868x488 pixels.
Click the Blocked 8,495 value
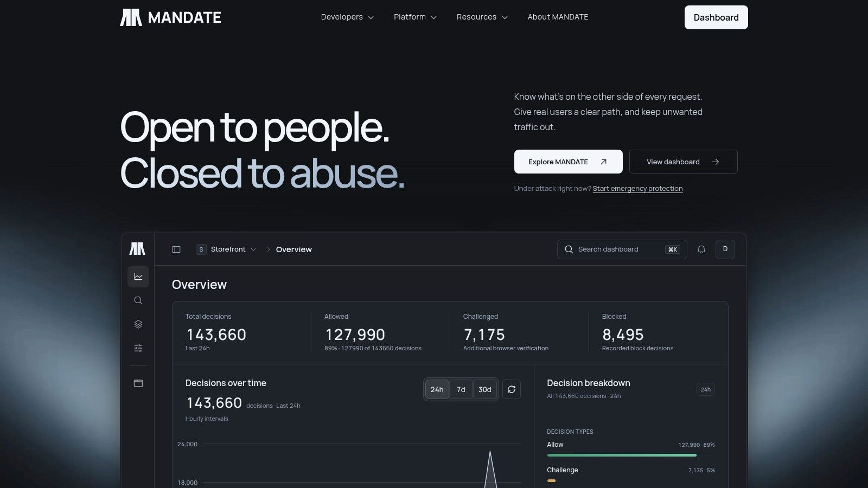coord(623,335)
